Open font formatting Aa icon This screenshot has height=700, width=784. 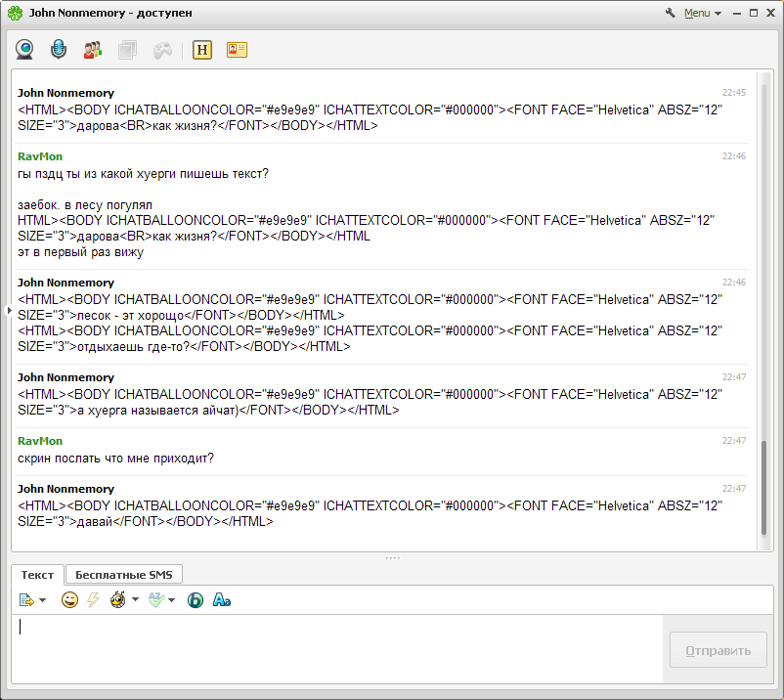click(x=222, y=599)
